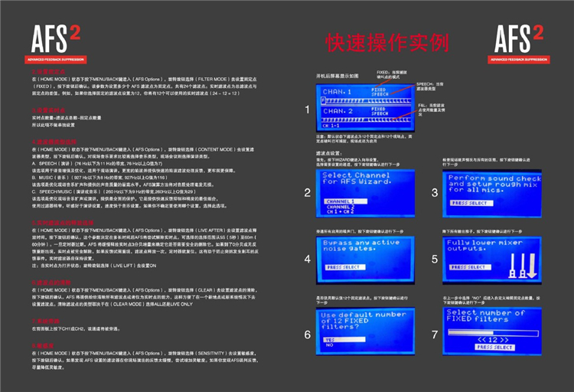Image resolution: width=574 pixels, height=392 pixels.
Task: Click the FIXED annotation above home screen
Action: pyautogui.click(x=392, y=74)
